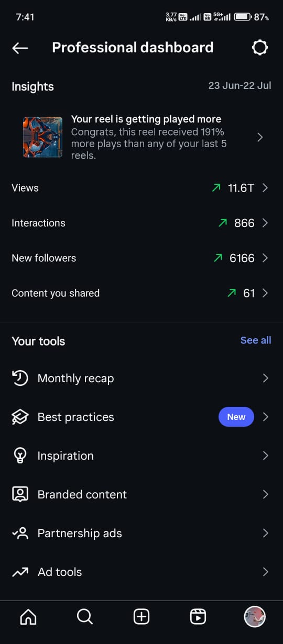The width and height of the screenshot is (283, 644).
Task: Expand Views insight chevron
Action: pyautogui.click(x=265, y=188)
